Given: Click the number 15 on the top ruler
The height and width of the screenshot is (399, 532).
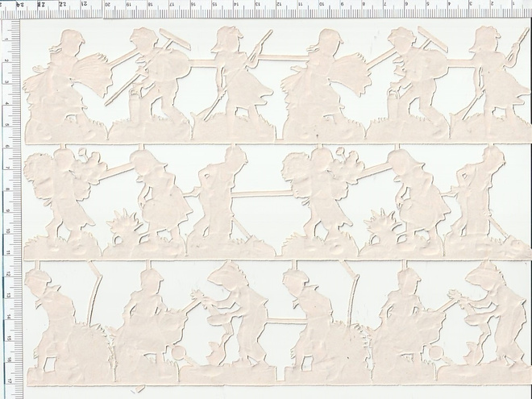Looking at the screenshot, I should (214, 4).
